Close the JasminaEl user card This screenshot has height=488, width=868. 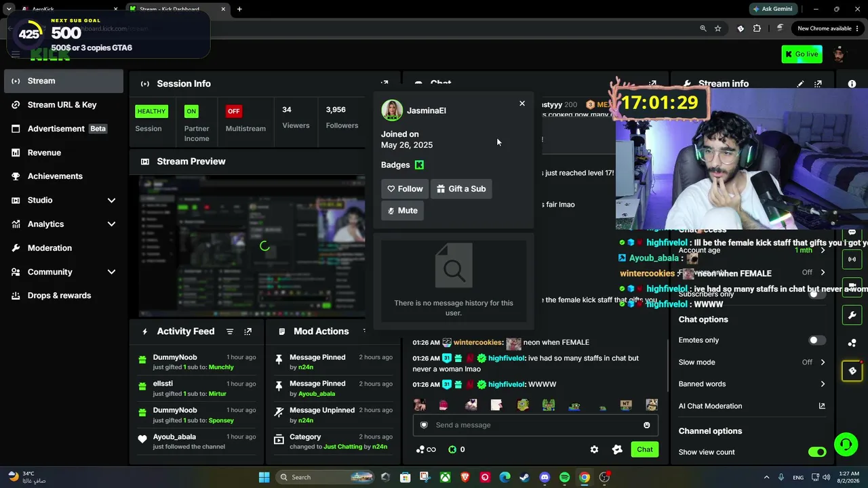coord(522,104)
